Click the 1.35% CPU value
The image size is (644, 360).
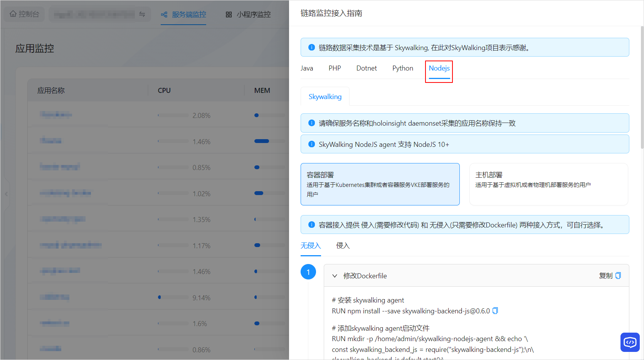(x=202, y=220)
